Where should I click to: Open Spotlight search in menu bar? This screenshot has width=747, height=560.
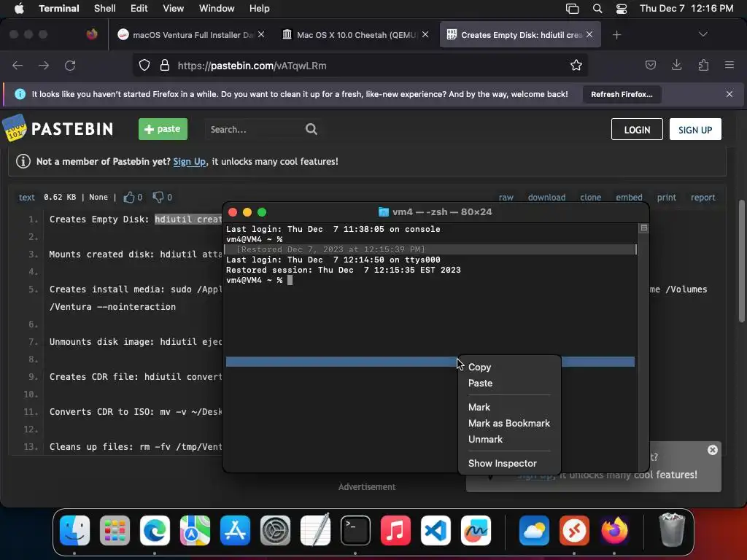click(x=597, y=9)
